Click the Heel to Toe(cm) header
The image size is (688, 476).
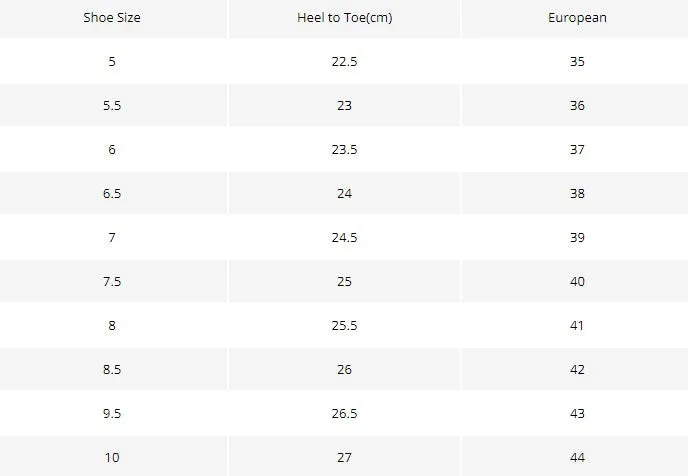(344, 18)
